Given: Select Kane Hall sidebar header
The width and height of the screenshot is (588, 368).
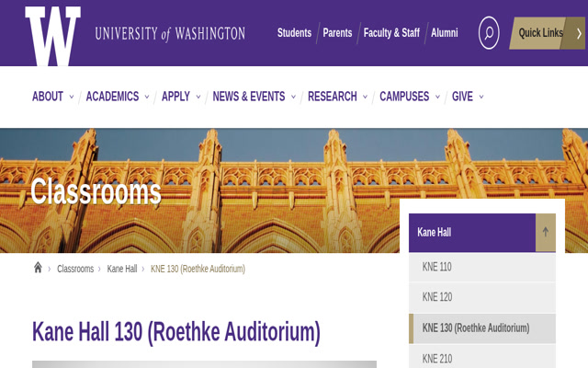Looking at the screenshot, I should pos(472,233).
